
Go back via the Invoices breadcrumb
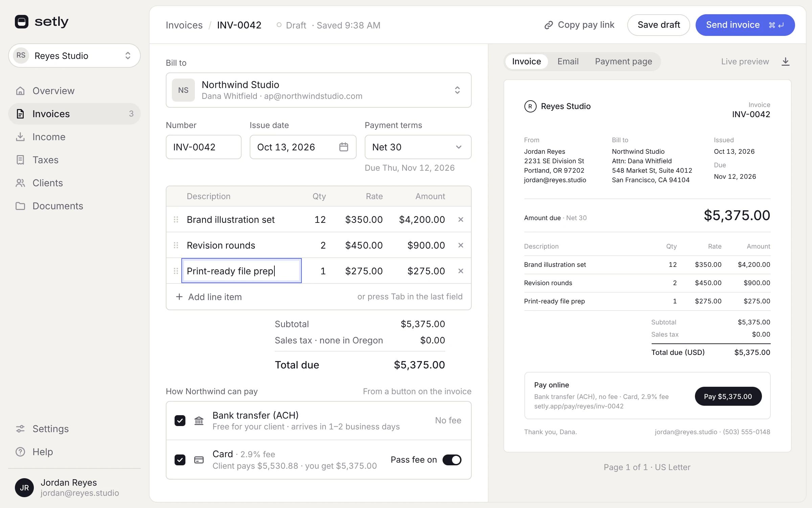pyautogui.click(x=184, y=25)
